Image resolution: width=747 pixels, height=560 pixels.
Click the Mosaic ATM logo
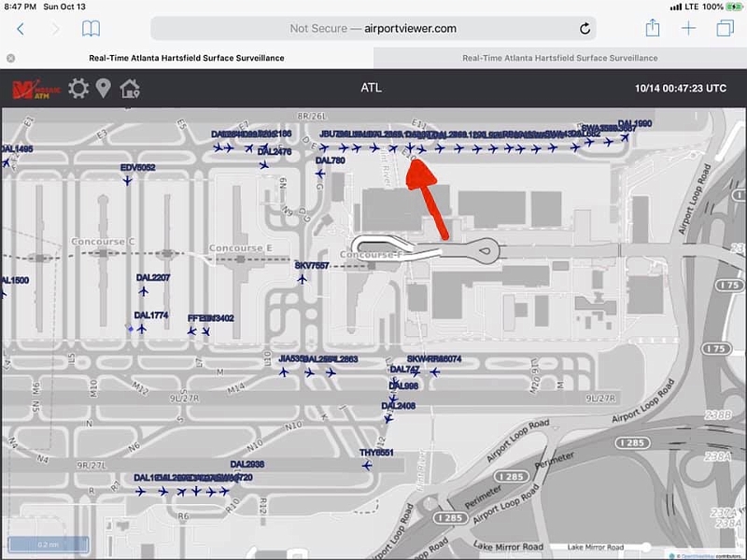36,89
